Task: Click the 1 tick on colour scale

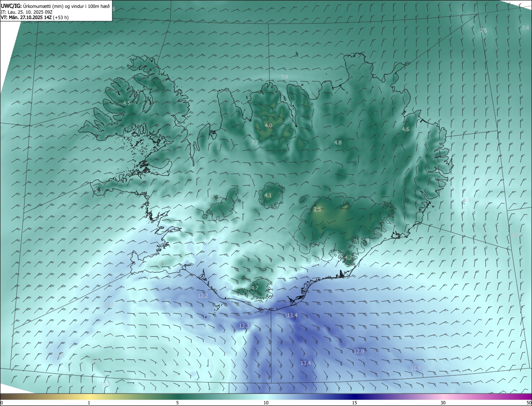Action: 89,403
